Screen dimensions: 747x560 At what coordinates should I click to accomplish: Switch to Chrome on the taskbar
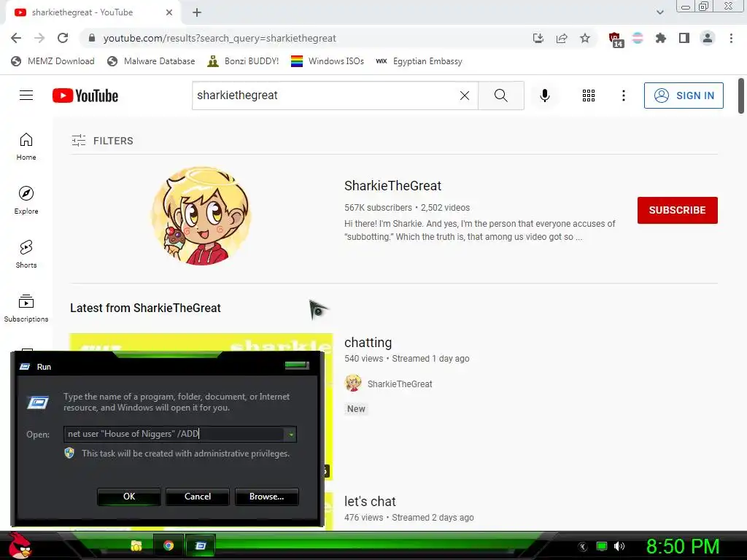click(x=169, y=545)
